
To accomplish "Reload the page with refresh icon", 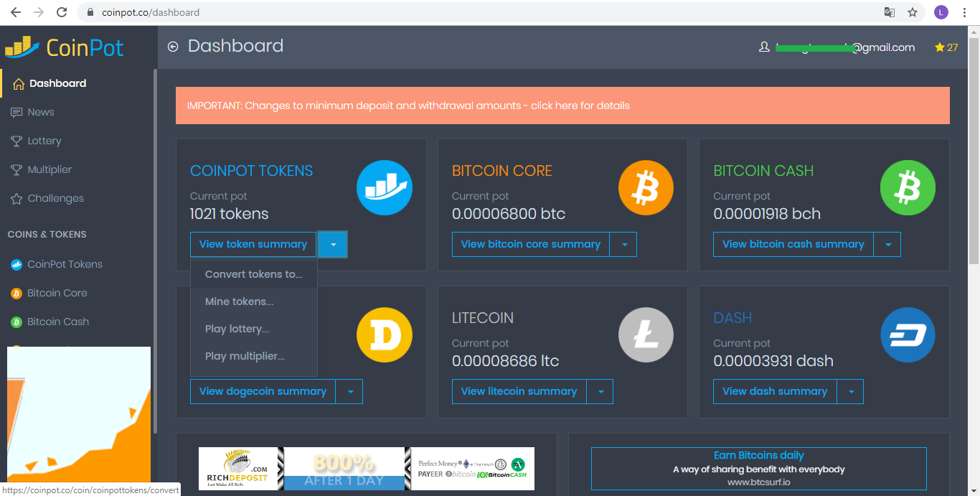I will coord(62,12).
